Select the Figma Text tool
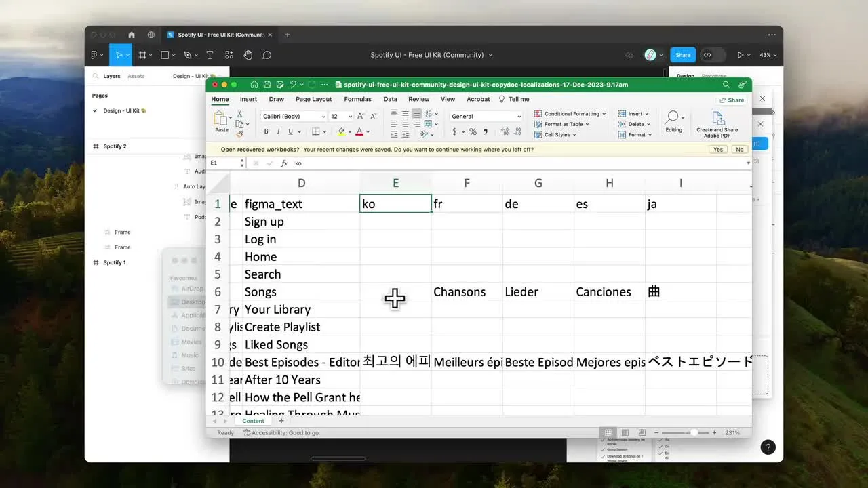This screenshot has width=868, height=488. pyautogui.click(x=210, y=55)
